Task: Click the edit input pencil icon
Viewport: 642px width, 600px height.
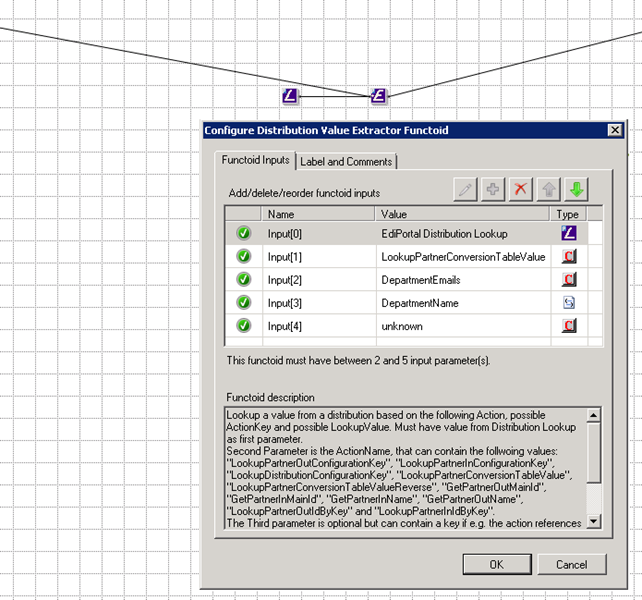Action: pyautogui.click(x=465, y=190)
